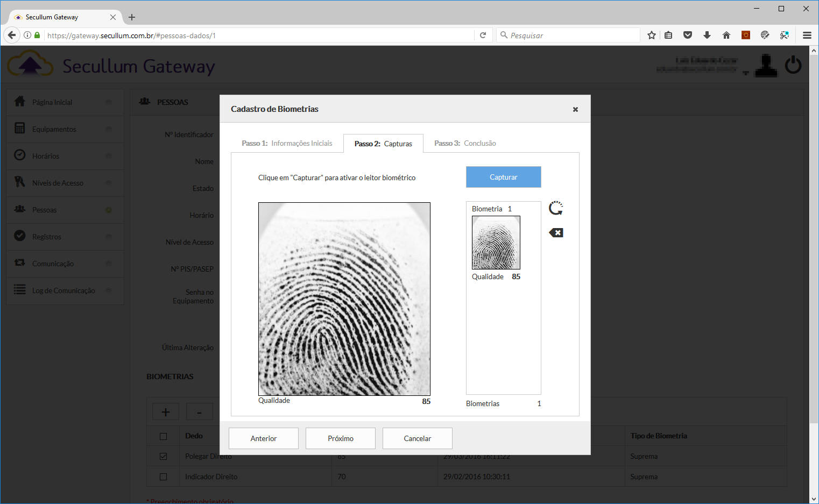
Task: Click the browser home icon
Action: click(x=726, y=35)
